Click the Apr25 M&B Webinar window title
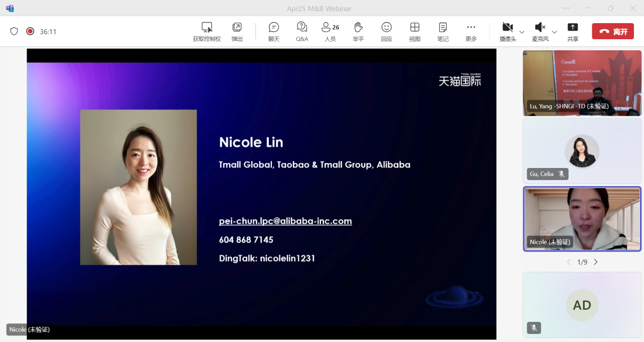 [319, 9]
